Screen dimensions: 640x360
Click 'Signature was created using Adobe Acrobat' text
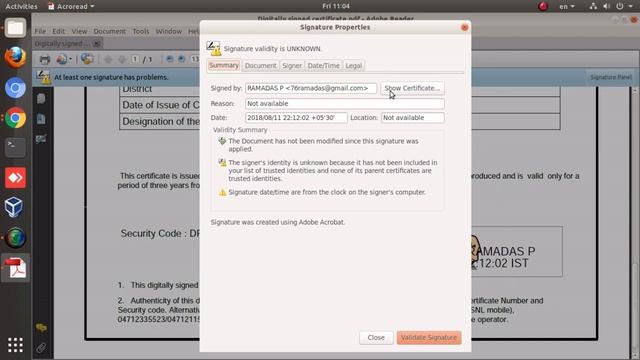click(x=278, y=222)
